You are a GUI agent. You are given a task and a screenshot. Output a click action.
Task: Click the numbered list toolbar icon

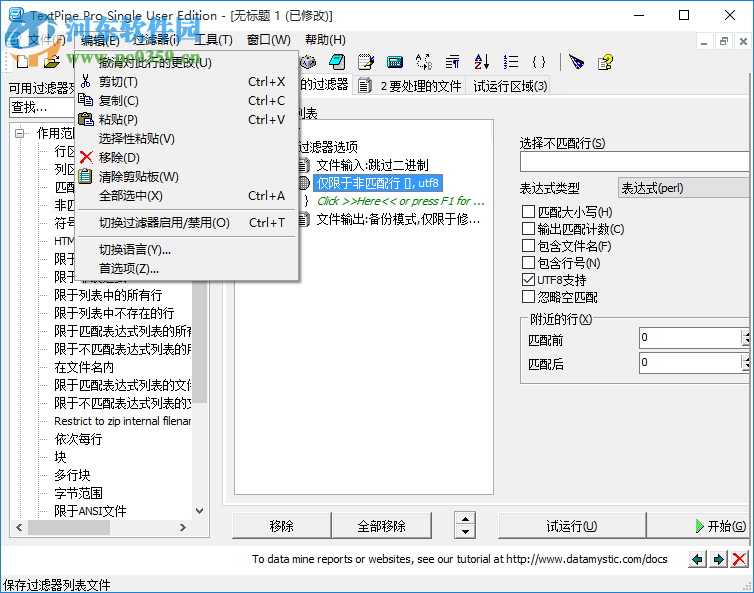511,62
